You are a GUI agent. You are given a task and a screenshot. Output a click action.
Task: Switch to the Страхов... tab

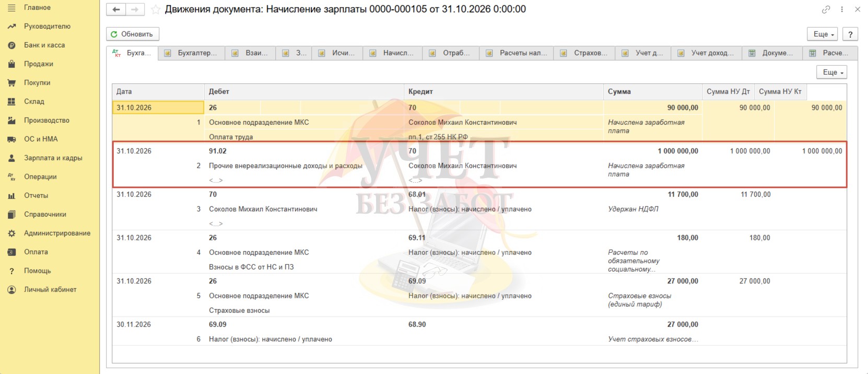pos(584,53)
